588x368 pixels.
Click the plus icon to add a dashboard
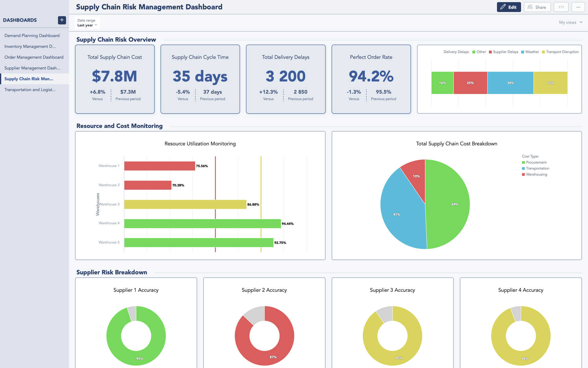pyautogui.click(x=62, y=20)
